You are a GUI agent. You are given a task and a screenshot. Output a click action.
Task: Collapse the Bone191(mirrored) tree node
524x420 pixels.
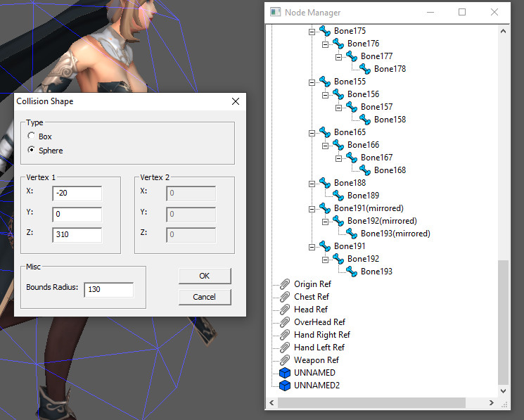[312, 209]
